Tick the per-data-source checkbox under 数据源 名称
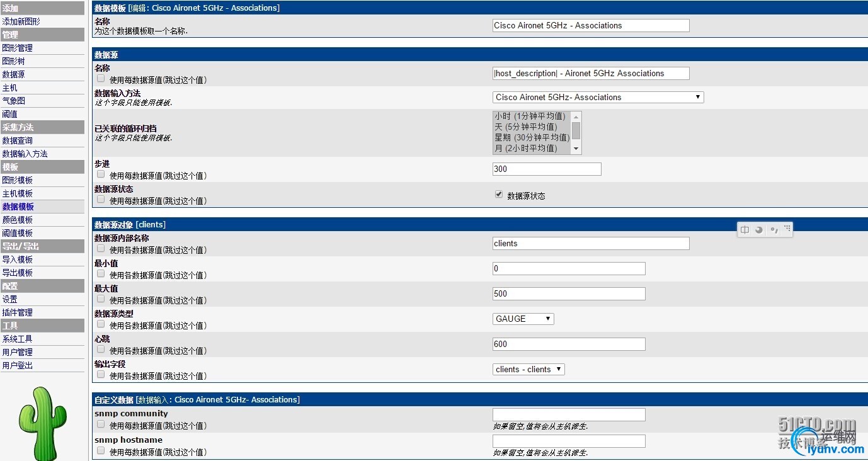Screen dimensions: 868x461 [x=101, y=79]
